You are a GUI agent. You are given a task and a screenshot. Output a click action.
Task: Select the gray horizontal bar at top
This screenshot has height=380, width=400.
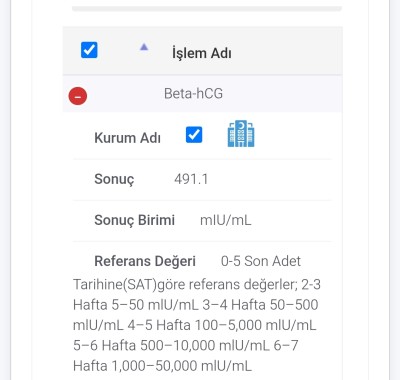tap(207, 8)
